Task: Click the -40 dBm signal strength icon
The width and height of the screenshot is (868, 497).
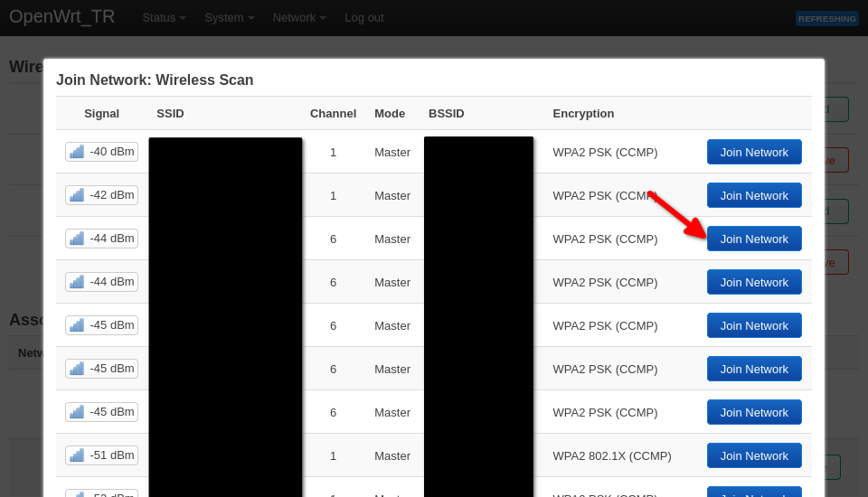Action: coord(77,152)
